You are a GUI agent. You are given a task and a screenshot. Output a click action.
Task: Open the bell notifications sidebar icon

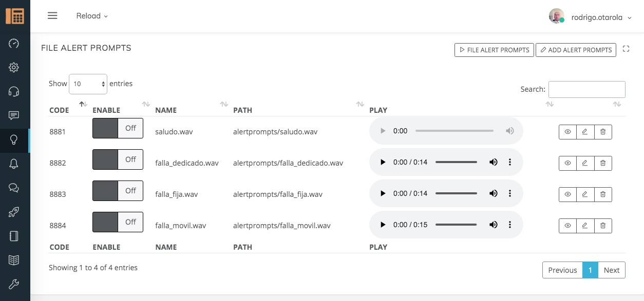[x=14, y=164]
